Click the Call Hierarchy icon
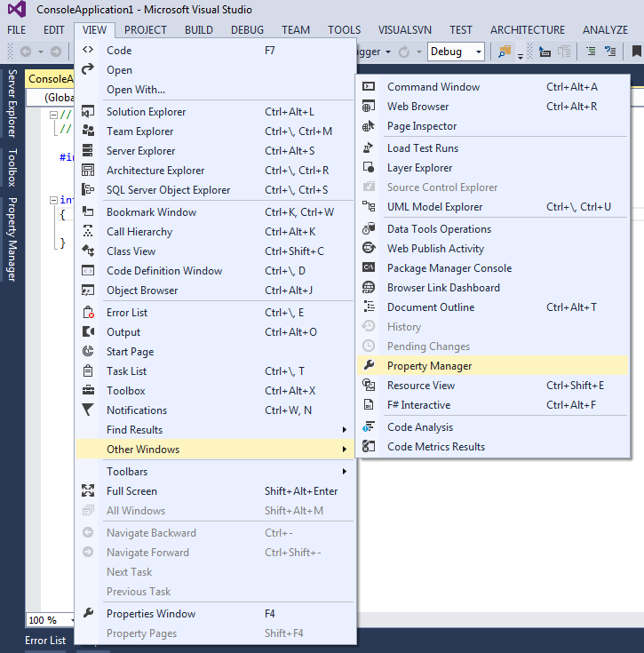This screenshot has width=644, height=653. 88,232
